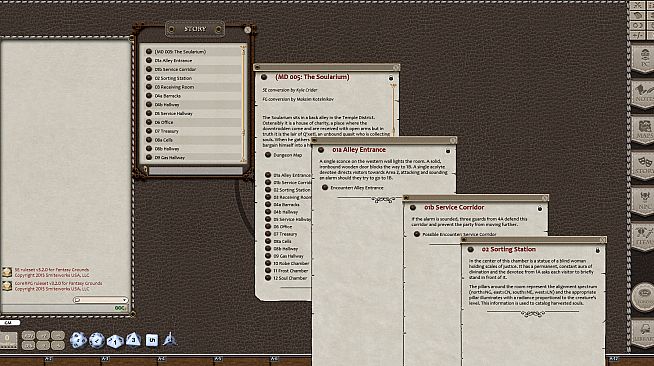Image resolution: width=654 pixels, height=366 pixels.
Task: Open the Story sidebar panel
Action: tap(644, 166)
